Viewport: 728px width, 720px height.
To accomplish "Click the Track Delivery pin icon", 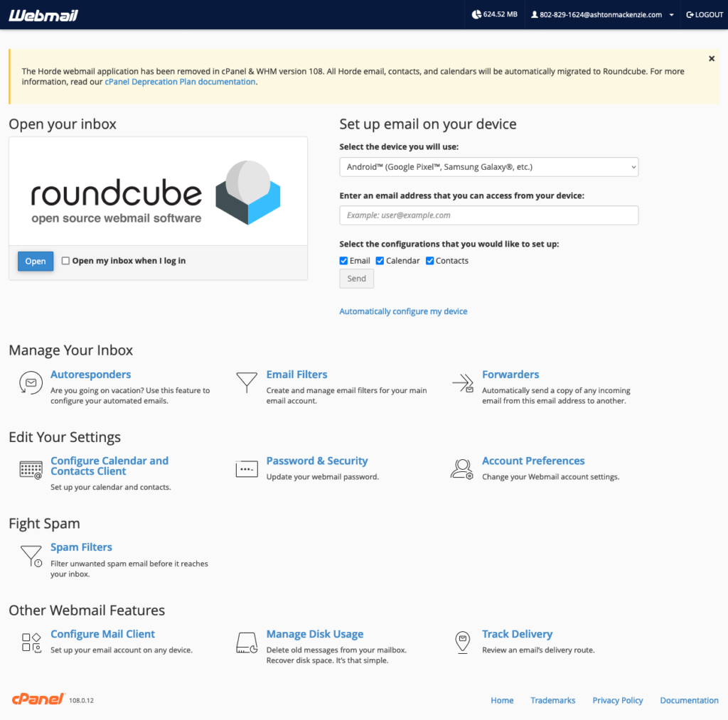I will tap(462, 643).
